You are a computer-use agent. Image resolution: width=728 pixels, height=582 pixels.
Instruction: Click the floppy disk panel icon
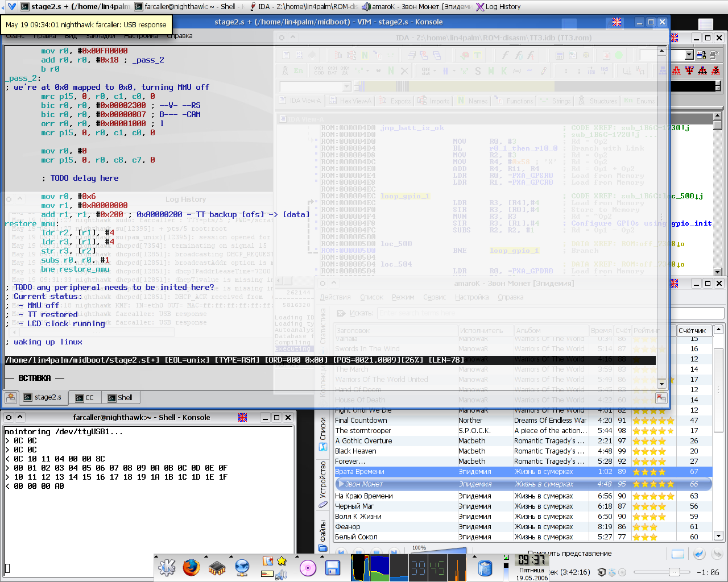click(332, 567)
